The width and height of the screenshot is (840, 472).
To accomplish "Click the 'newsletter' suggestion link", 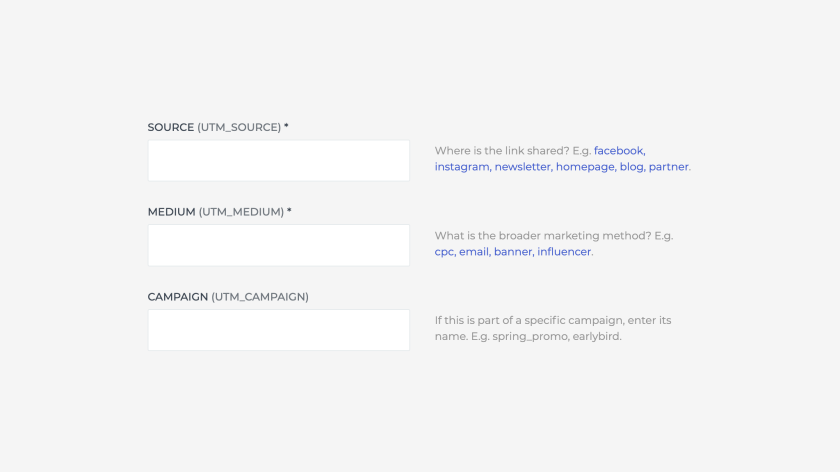I will (522, 167).
